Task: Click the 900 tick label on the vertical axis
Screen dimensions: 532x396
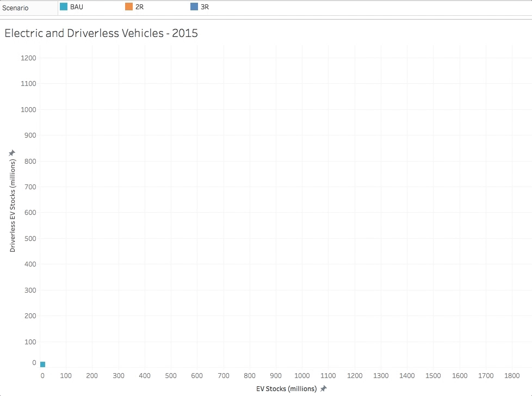Action: [x=30, y=135]
